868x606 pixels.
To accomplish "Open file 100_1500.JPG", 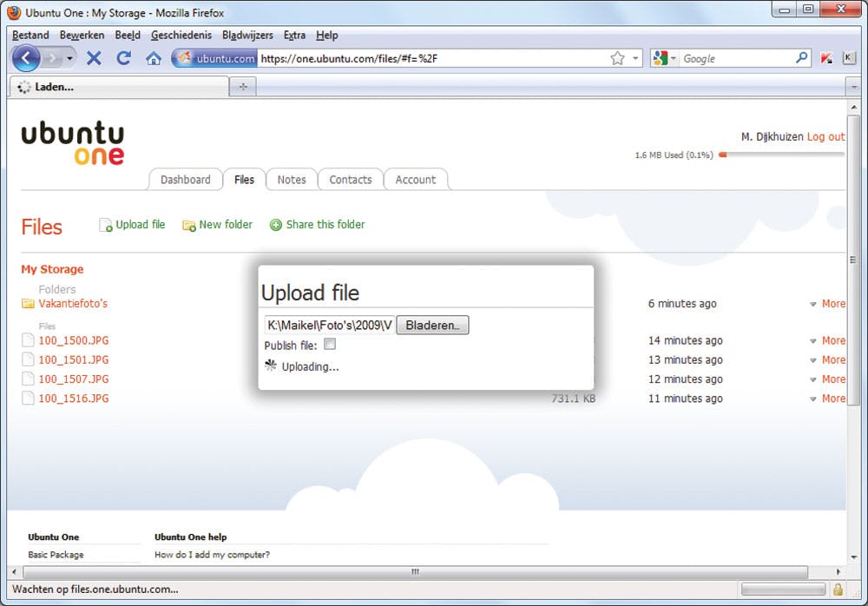I will [x=74, y=340].
